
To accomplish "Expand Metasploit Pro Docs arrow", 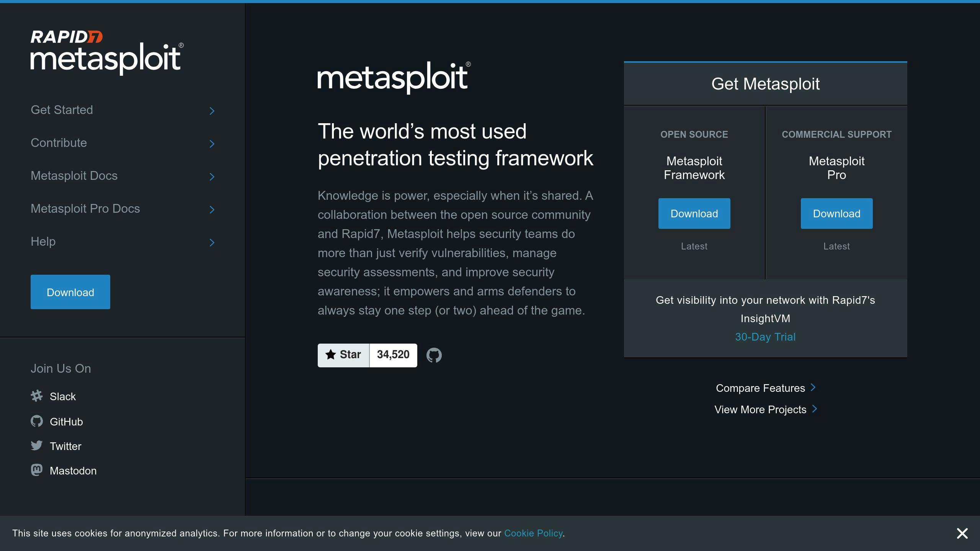I will point(212,210).
